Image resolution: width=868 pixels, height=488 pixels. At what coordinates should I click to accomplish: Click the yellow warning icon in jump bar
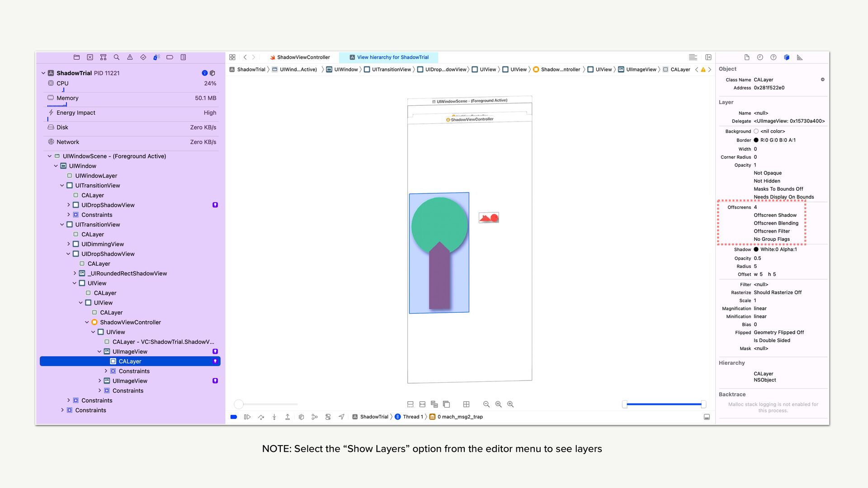pyautogui.click(x=703, y=70)
